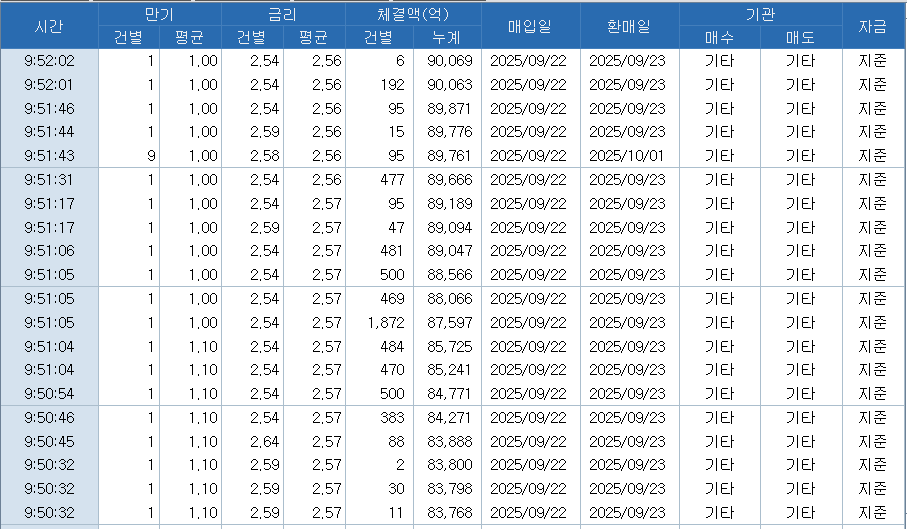
Task: Click the 기관 group header
Action: pyautogui.click(x=759, y=15)
